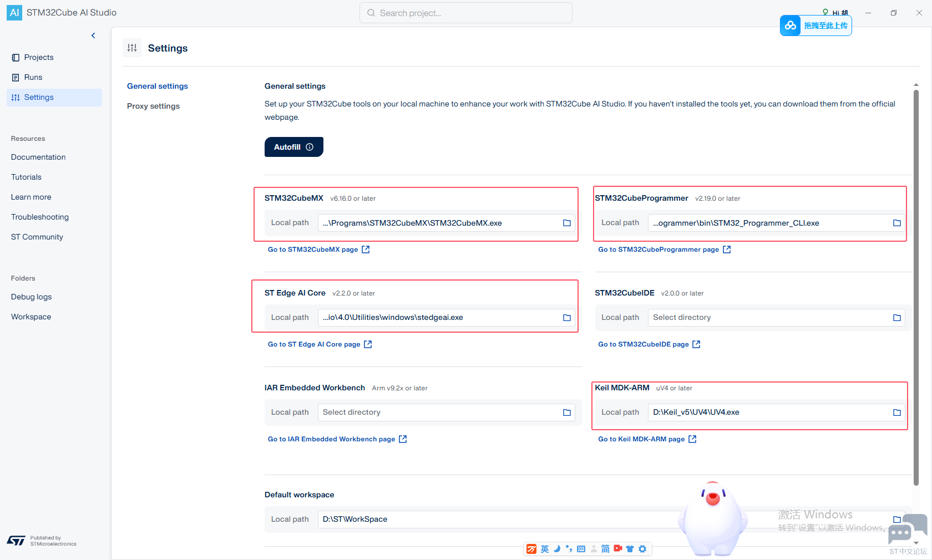
Task: Toggle the IME moon half-width icon
Action: (557, 549)
